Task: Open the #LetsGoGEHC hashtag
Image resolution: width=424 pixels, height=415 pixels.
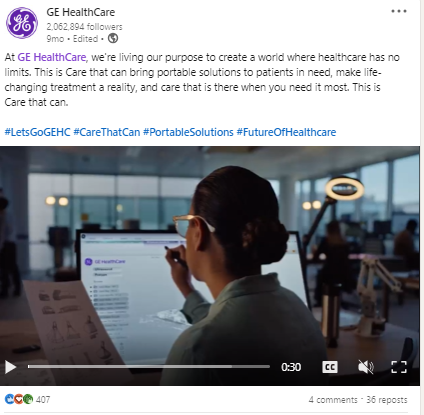Action: coord(37,132)
